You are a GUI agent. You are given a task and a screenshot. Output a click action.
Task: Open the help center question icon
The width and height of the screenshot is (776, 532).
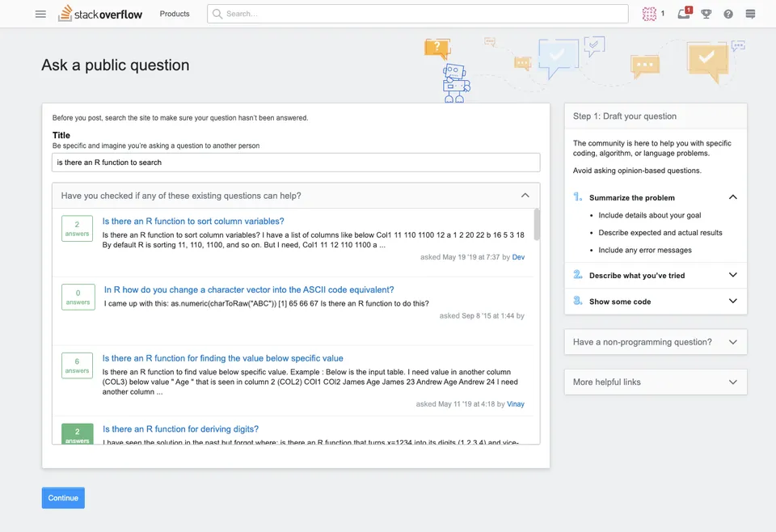coord(728,14)
